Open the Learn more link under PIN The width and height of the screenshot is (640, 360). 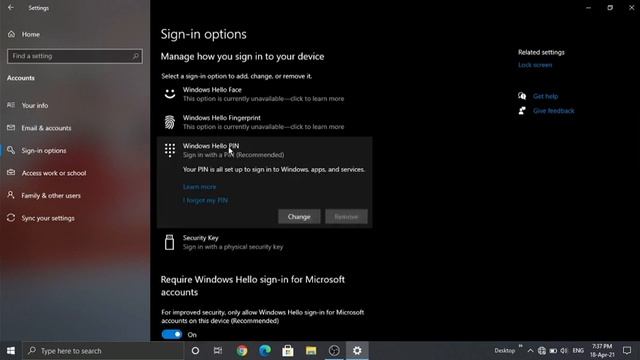[200, 187]
